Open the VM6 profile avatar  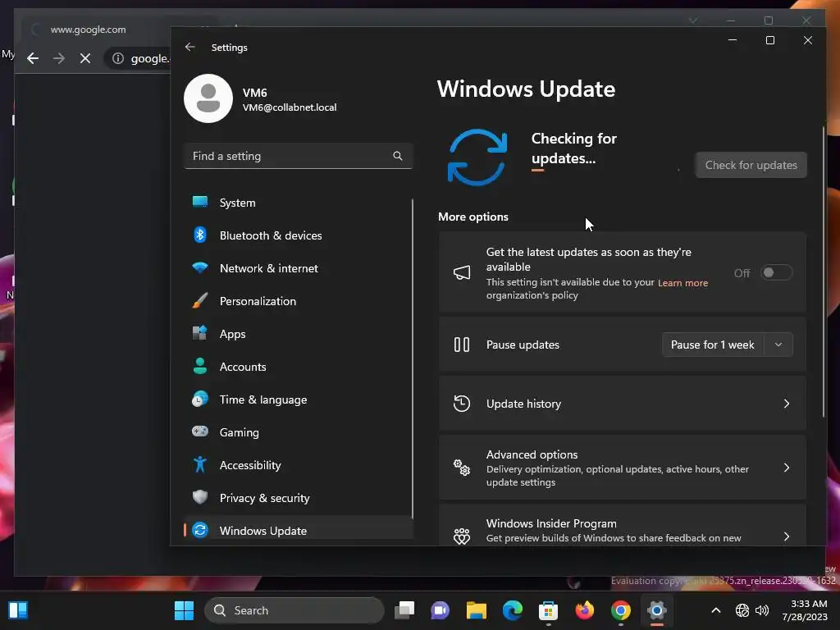click(208, 98)
